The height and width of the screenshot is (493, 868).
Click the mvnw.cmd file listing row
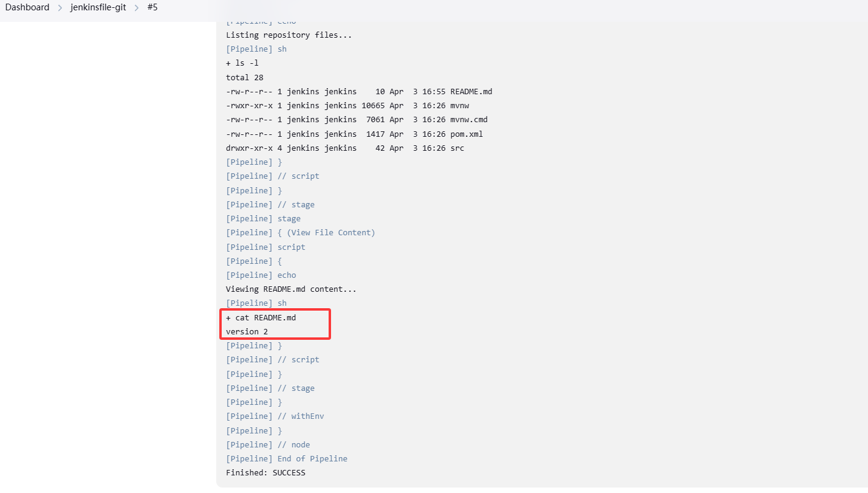coord(356,120)
